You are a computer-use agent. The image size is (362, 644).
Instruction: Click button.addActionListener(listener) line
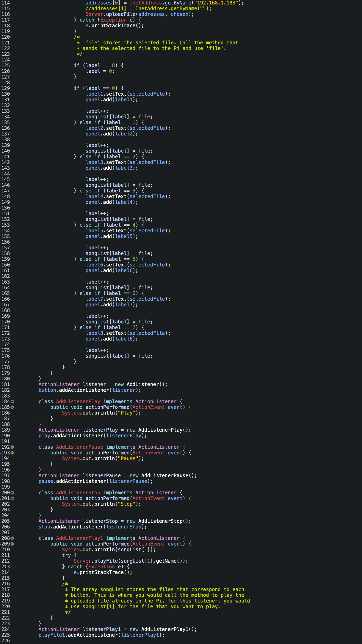pos(90,390)
